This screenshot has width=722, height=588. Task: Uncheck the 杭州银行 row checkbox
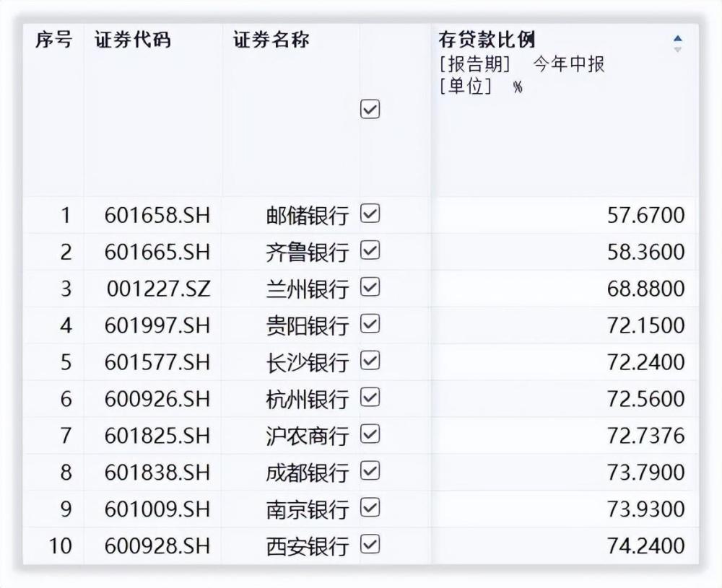coord(370,398)
